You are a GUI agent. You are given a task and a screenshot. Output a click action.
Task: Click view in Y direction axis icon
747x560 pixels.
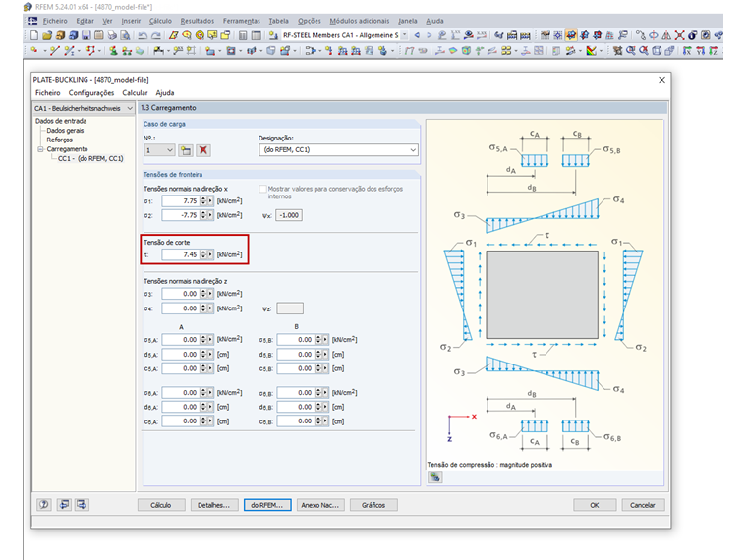tap(700, 50)
